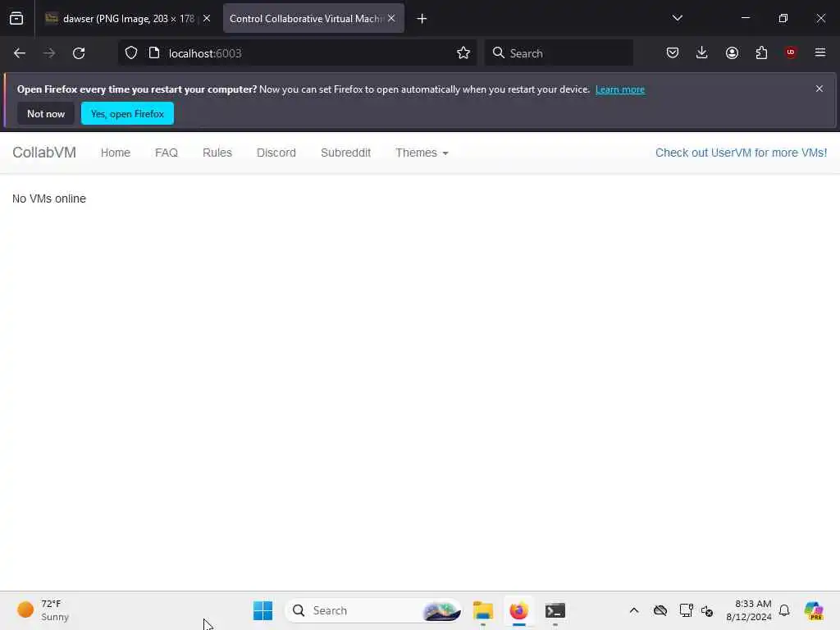Focus the Firefox Search box
The height and width of the screenshot is (630, 840).
pyautogui.click(x=559, y=53)
